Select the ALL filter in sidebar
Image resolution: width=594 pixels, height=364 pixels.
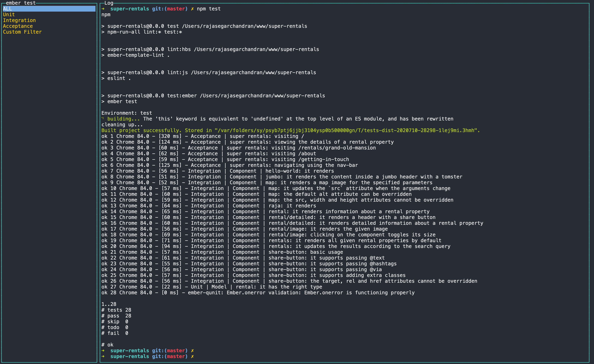tap(7, 9)
